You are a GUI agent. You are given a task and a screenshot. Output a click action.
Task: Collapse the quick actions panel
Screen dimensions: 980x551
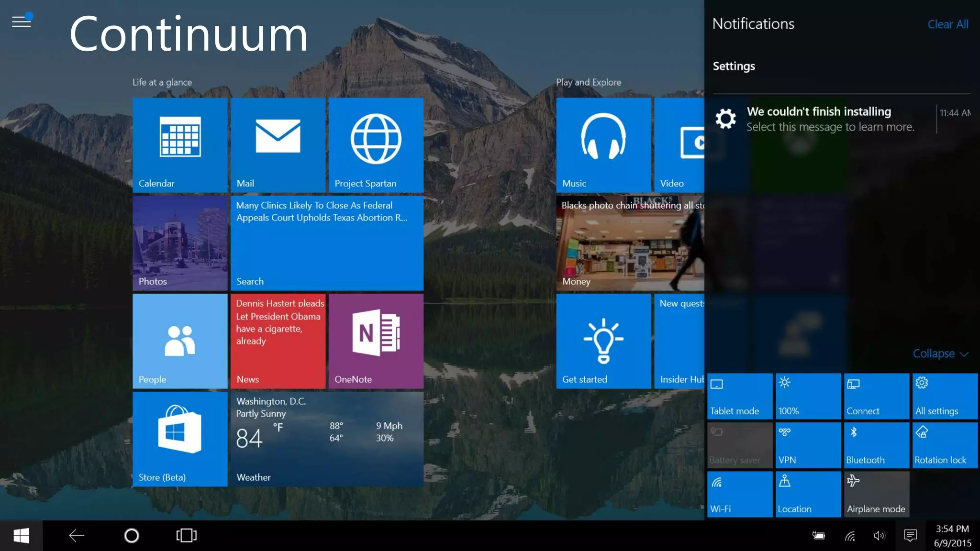click(x=940, y=353)
